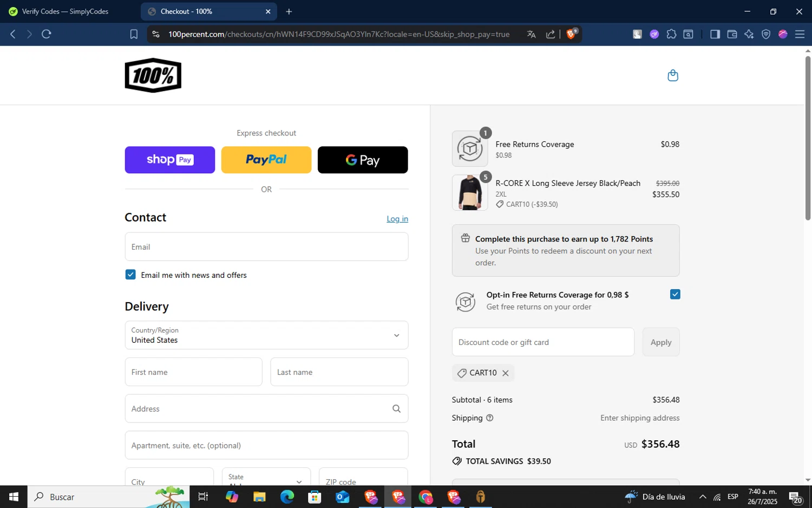Open the translate page icon
The width and height of the screenshot is (812, 508).
pos(532,34)
